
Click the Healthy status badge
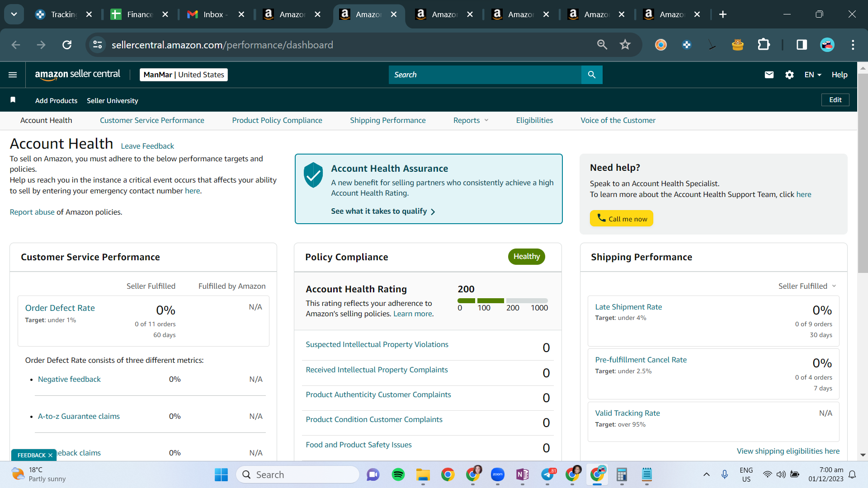(526, 257)
